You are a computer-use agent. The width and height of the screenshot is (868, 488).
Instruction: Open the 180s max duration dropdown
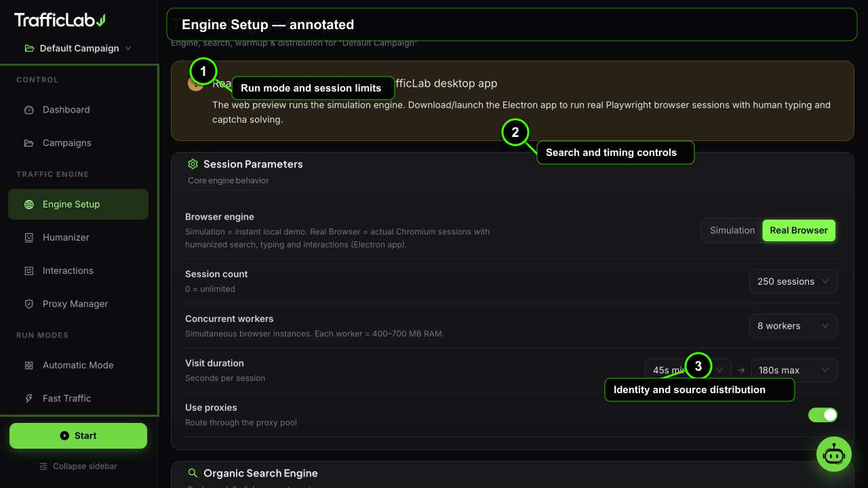[794, 370]
